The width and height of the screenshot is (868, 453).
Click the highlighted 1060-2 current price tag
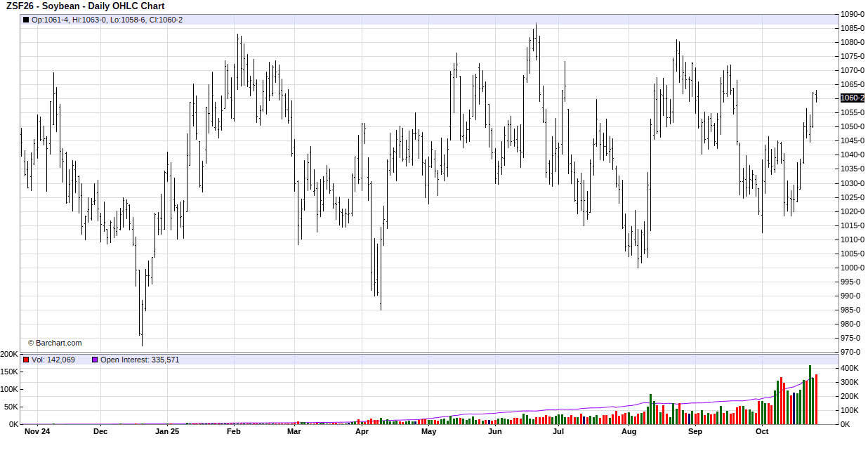click(852, 98)
